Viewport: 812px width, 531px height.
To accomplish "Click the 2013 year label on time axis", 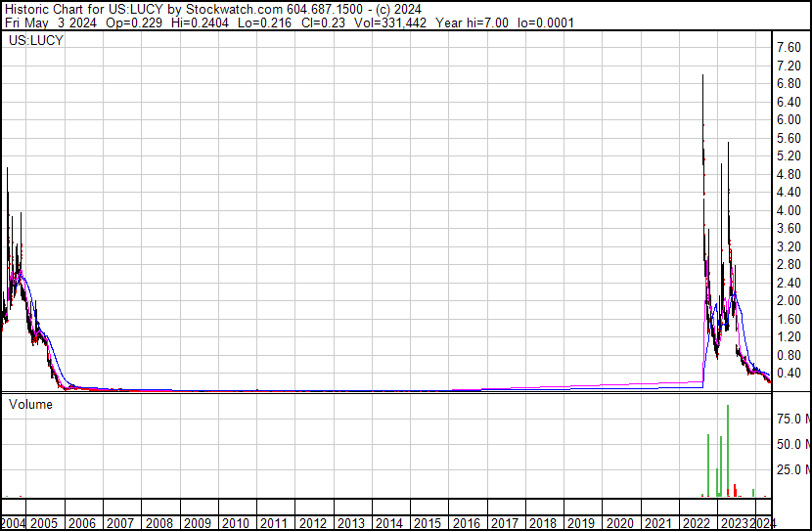I will coord(351,523).
